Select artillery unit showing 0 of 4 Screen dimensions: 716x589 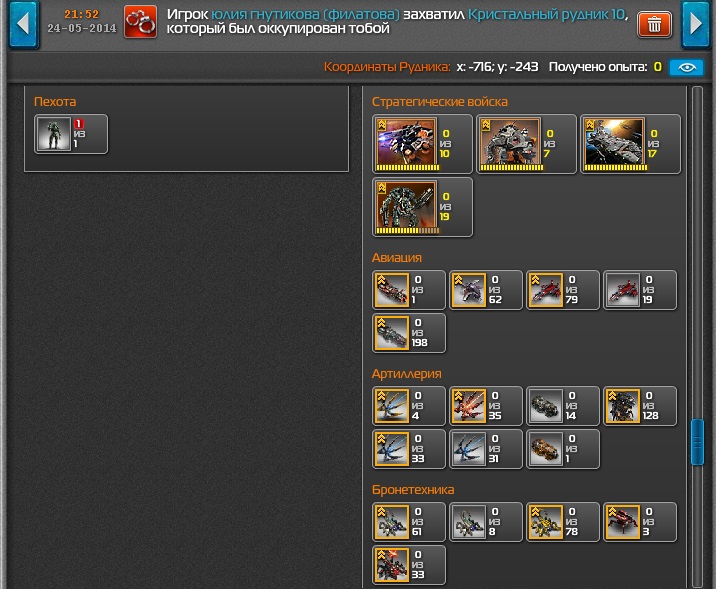409,406
